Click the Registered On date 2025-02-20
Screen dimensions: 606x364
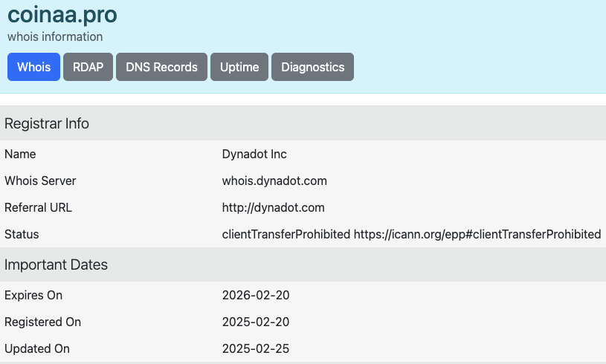(256, 322)
